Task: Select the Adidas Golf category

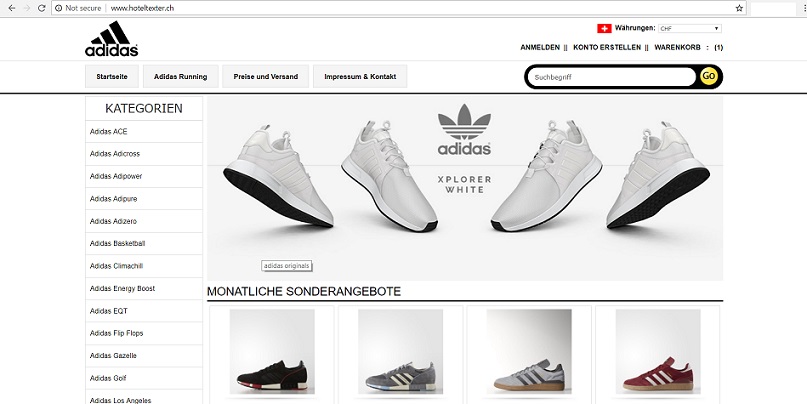Action: coord(144,378)
